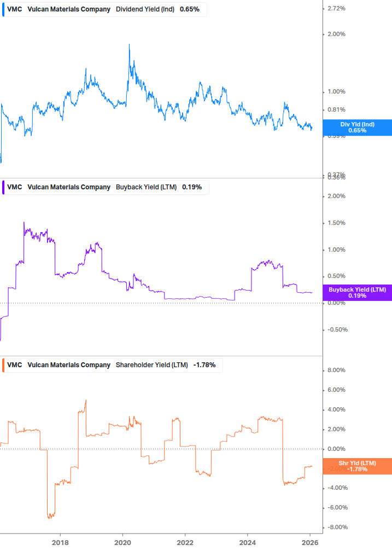Select the Buyback Yield (LTM) legend label
The width and height of the screenshot is (392, 550).
pyautogui.click(x=146, y=187)
